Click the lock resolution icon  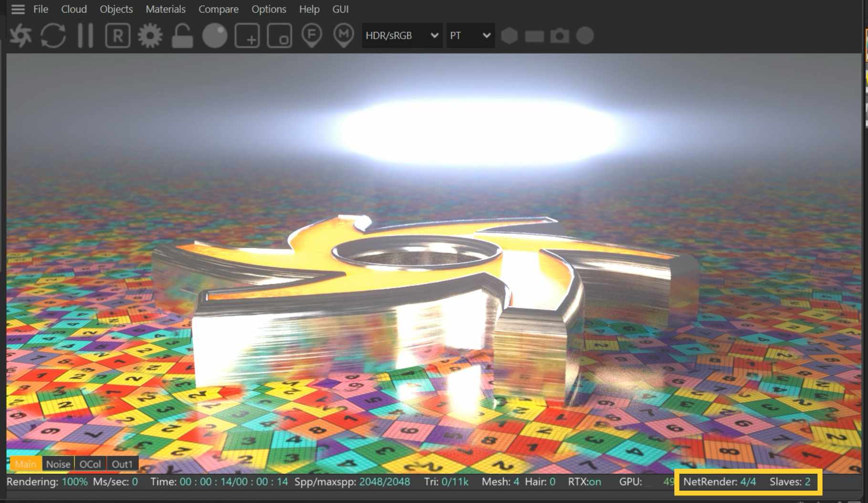click(182, 35)
